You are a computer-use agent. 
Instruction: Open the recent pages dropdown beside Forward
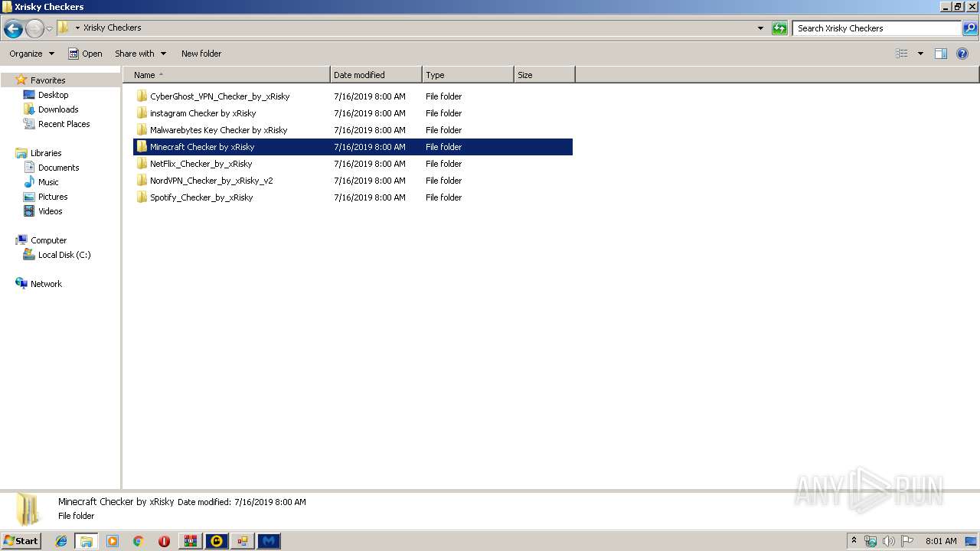click(x=49, y=29)
